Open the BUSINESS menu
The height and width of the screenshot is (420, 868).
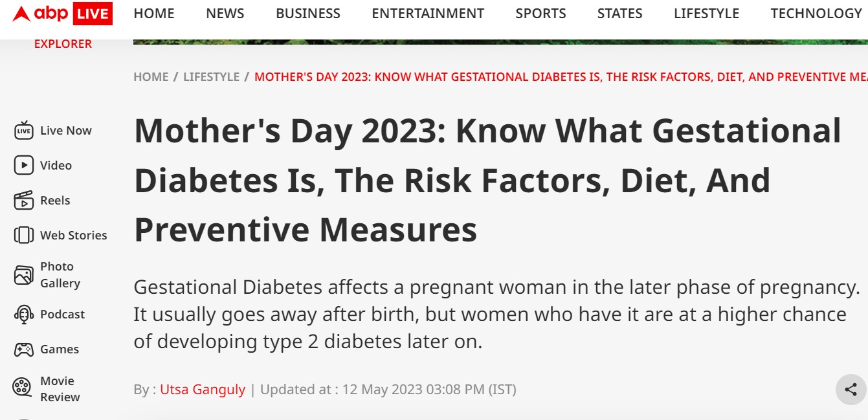tap(308, 14)
